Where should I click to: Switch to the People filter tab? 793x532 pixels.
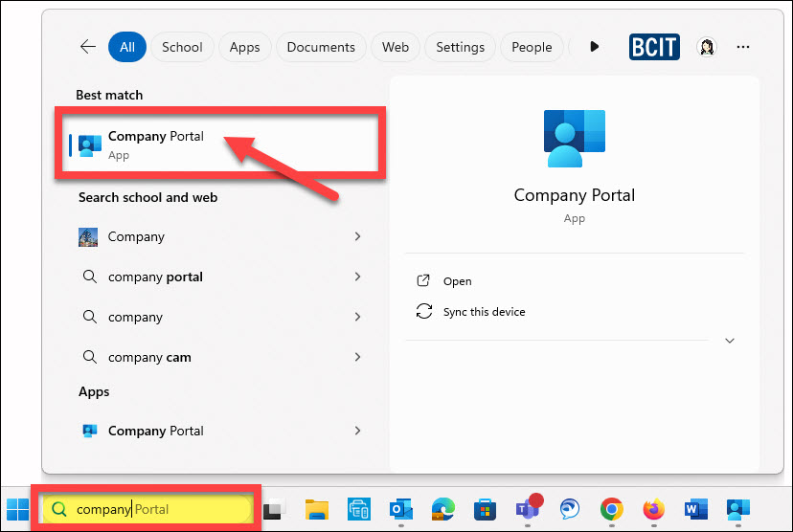click(532, 47)
